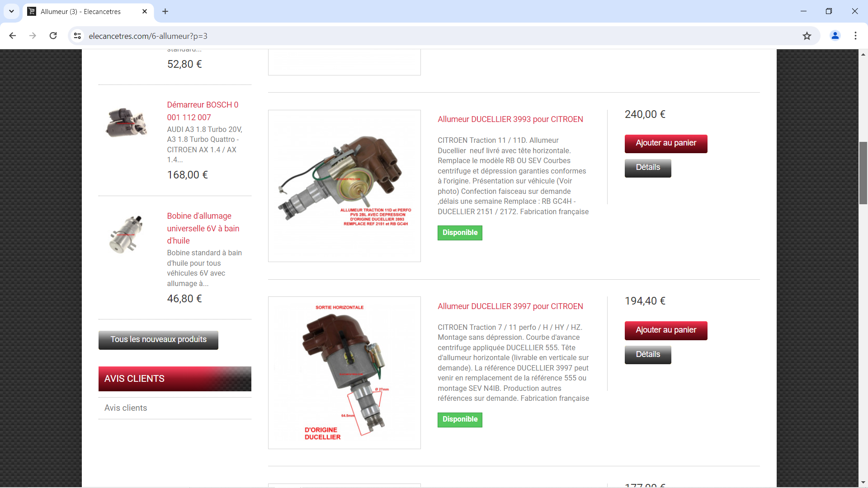The width and height of the screenshot is (868, 488).
Task: Open the Chrome profile icon
Action: click(835, 36)
